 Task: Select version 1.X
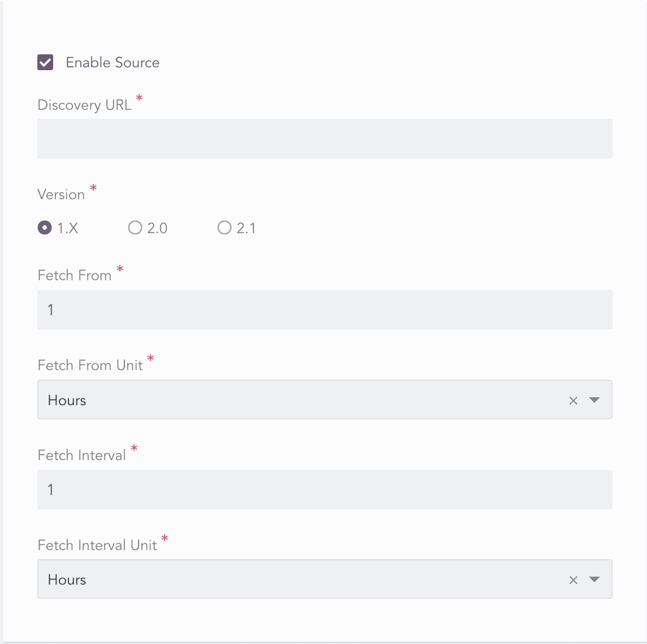[x=45, y=227]
